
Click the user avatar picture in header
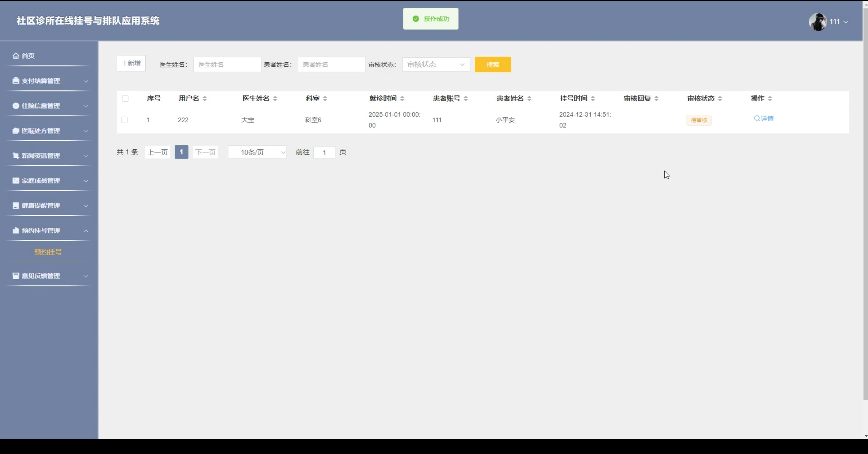pos(817,22)
